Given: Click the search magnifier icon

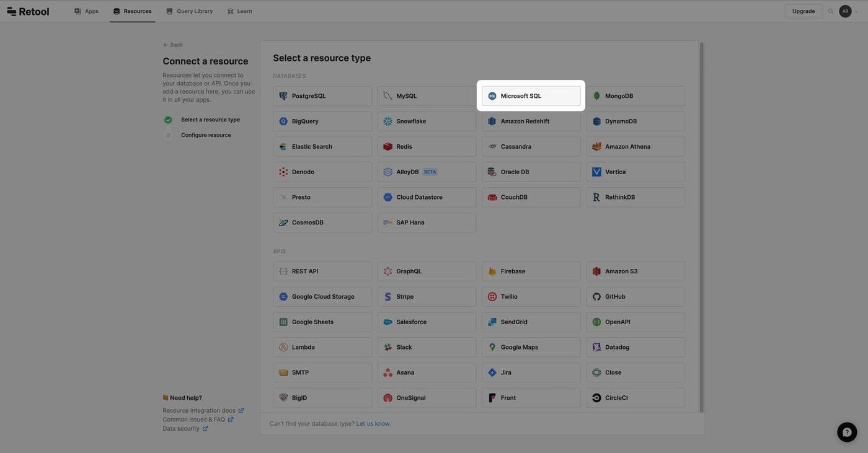Looking at the screenshot, I should (831, 11).
